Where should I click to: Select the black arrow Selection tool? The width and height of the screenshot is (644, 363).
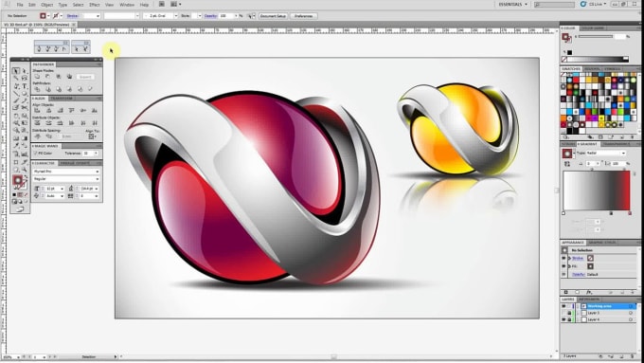[15, 71]
